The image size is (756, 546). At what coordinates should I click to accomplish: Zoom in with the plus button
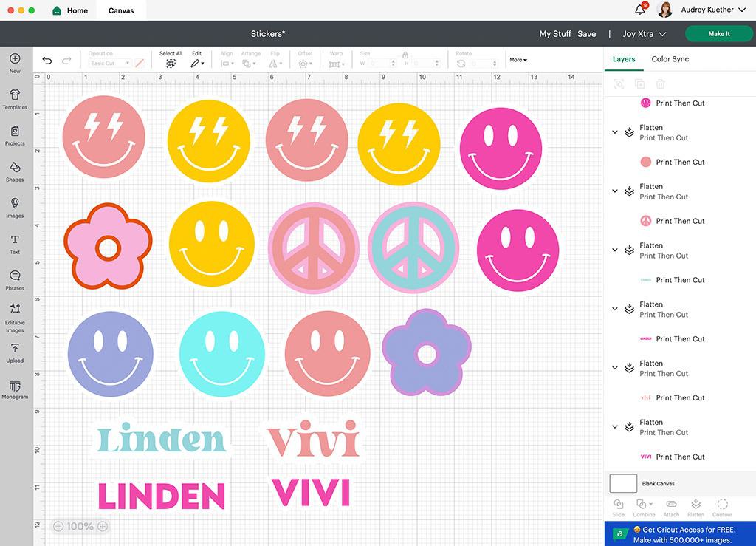point(103,526)
